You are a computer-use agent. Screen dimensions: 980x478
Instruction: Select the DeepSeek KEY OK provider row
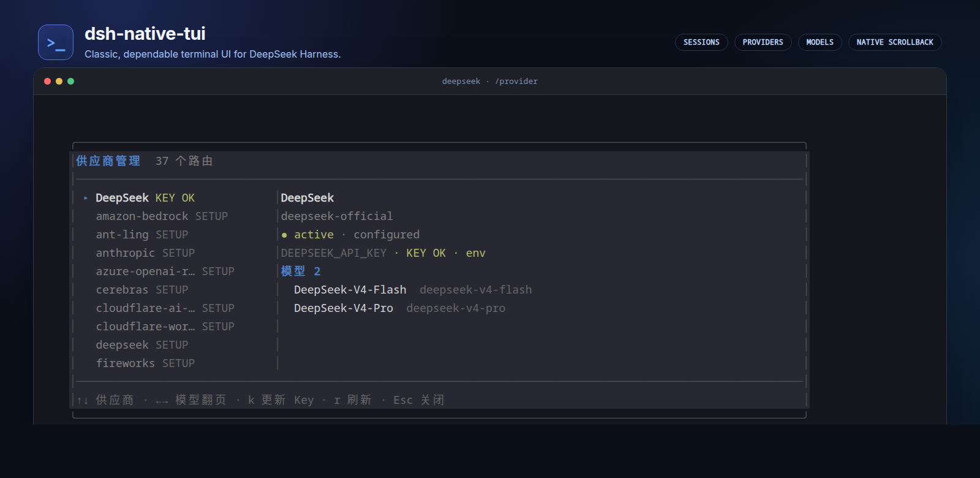point(145,198)
